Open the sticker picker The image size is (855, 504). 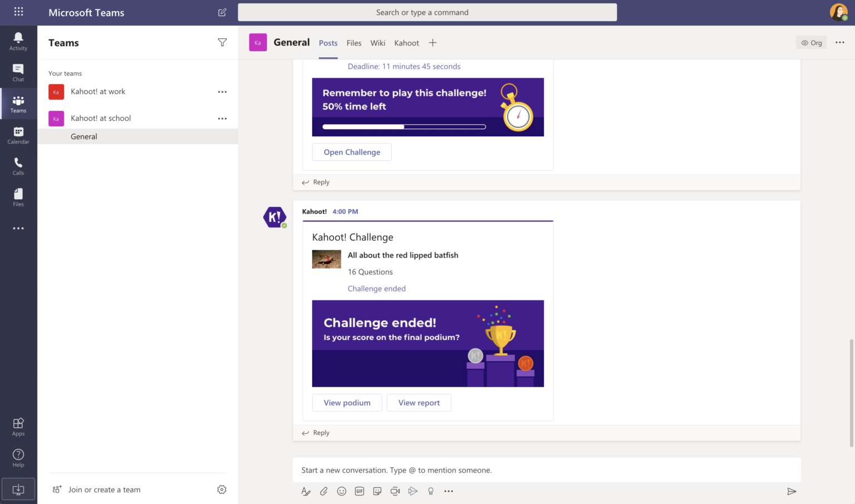(x=377, y=491)
